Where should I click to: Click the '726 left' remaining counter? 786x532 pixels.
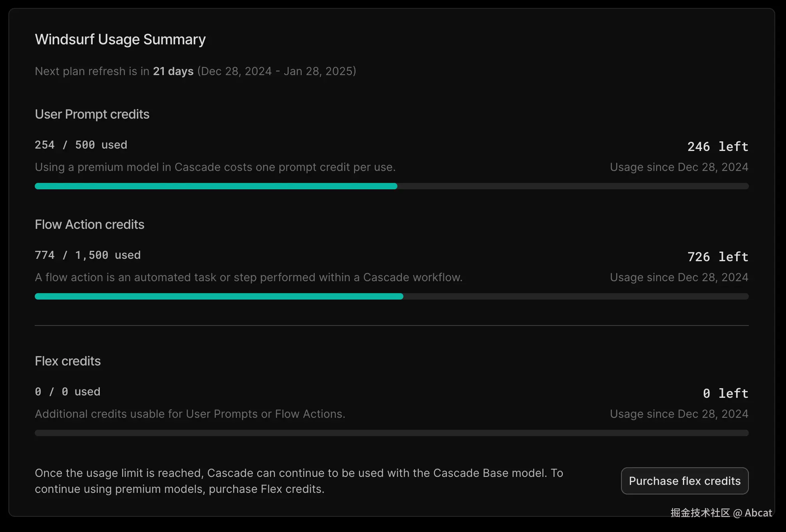click(717, 257)
